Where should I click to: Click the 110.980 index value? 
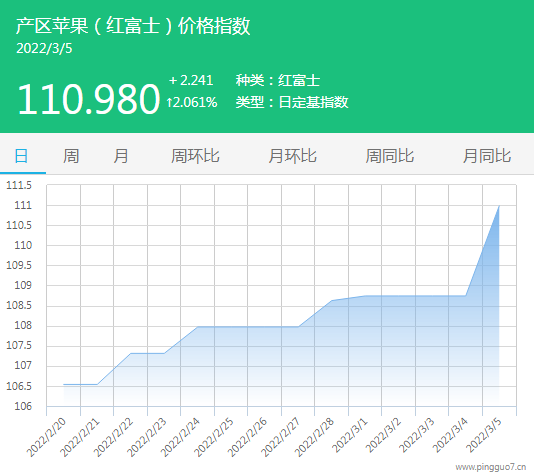[x=89, y=99]
